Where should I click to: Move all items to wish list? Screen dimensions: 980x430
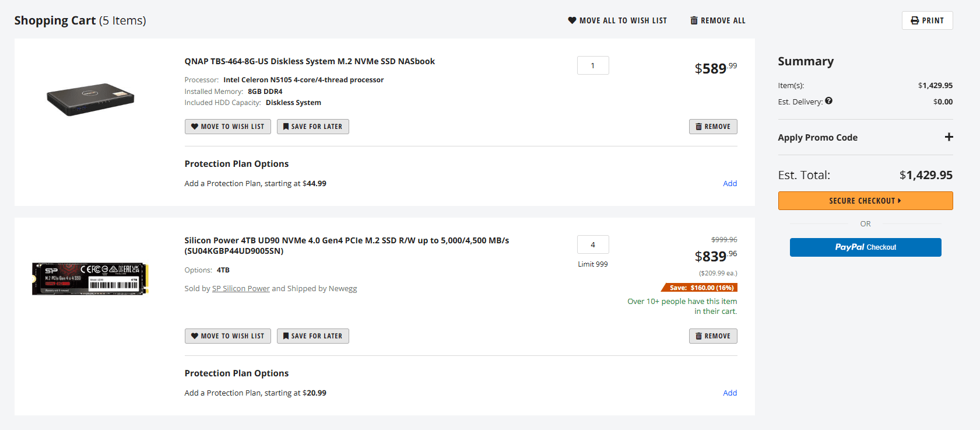click(x=617, y=20)
